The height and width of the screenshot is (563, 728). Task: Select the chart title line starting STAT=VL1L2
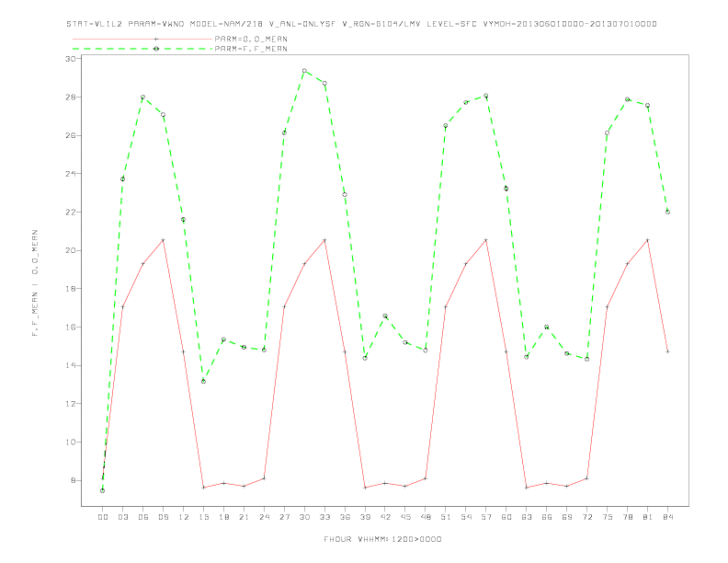[x=361, y=24]
